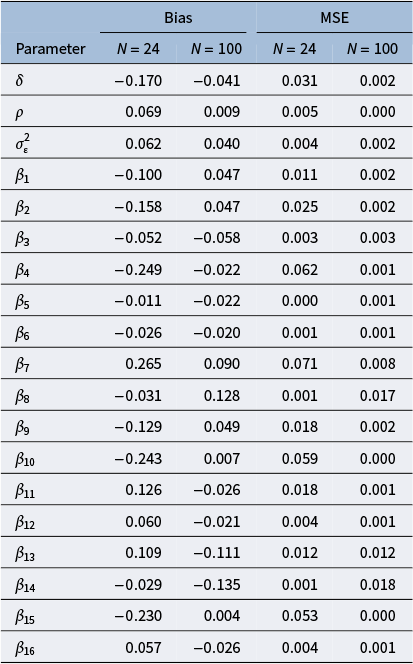Viewport: 413px width, 664px height.
Task: Select the β13 parameter row label
Action: pyautogui.click(x=25, y=553)
